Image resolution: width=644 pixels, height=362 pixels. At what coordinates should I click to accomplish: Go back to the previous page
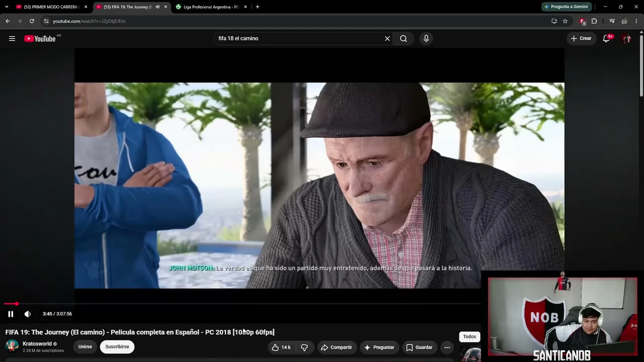(8, 21)
